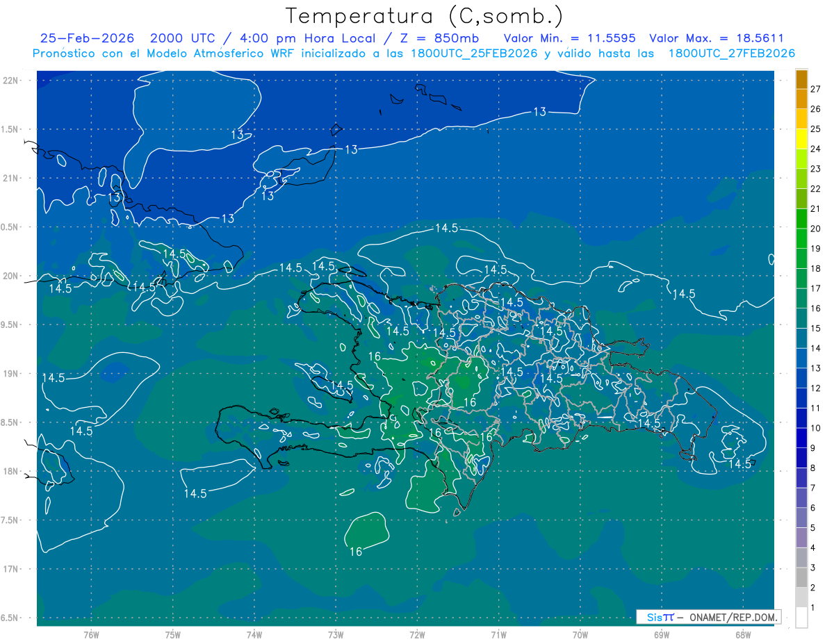This screenshot has height=644, width=834.
Task: Click the white swatch at the legend bottom
Action: 801,618
